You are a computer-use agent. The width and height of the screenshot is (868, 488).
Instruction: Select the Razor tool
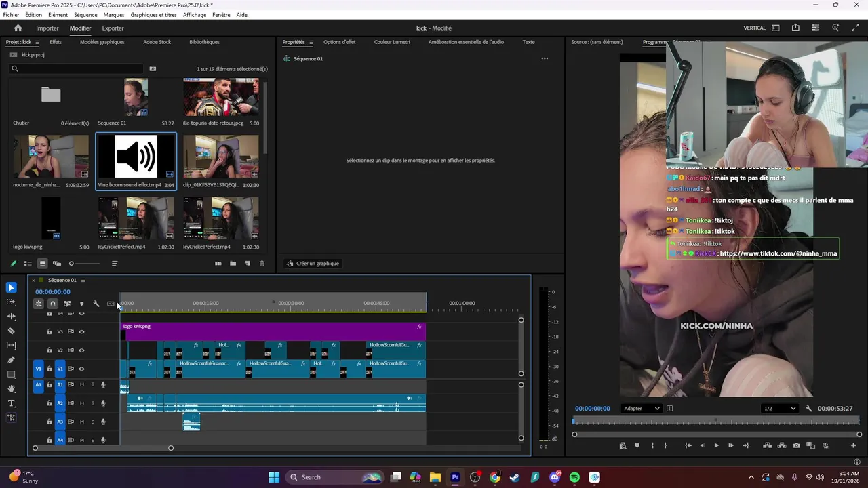click(x=11, y=331)
